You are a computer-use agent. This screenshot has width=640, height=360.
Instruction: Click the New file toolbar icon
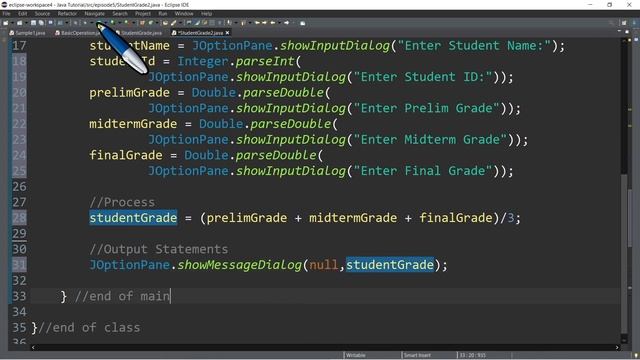[6, 23]
